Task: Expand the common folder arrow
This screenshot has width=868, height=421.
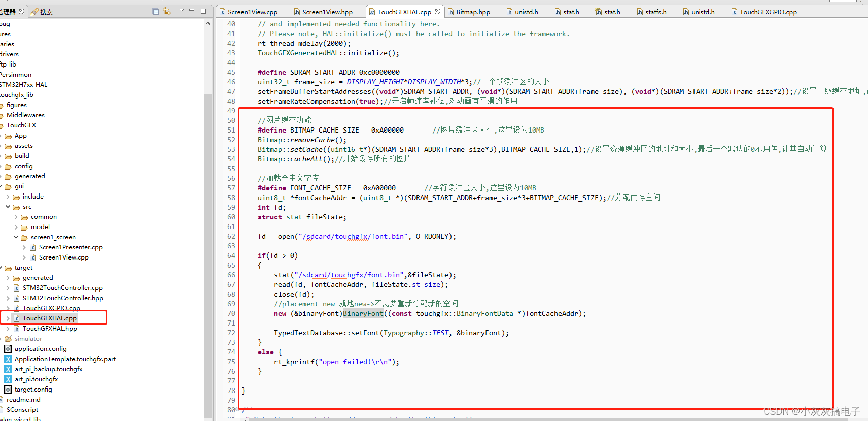Action: [16, 217]
